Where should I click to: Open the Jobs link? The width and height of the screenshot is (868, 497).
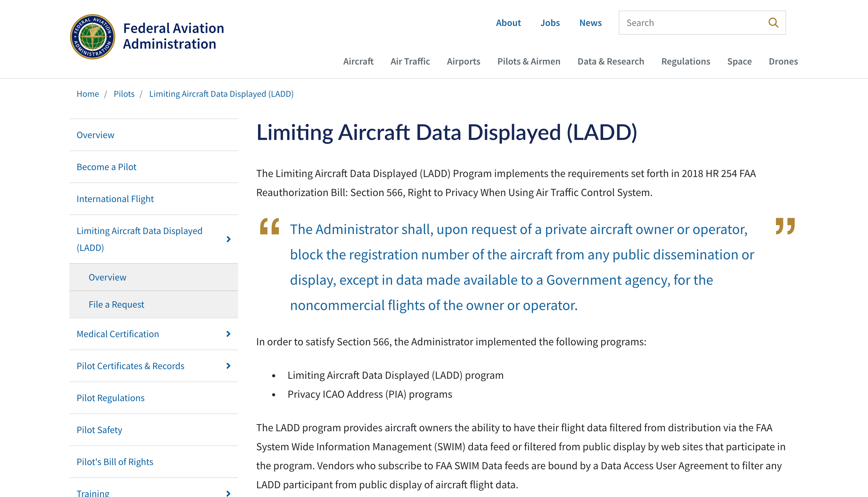550,23
